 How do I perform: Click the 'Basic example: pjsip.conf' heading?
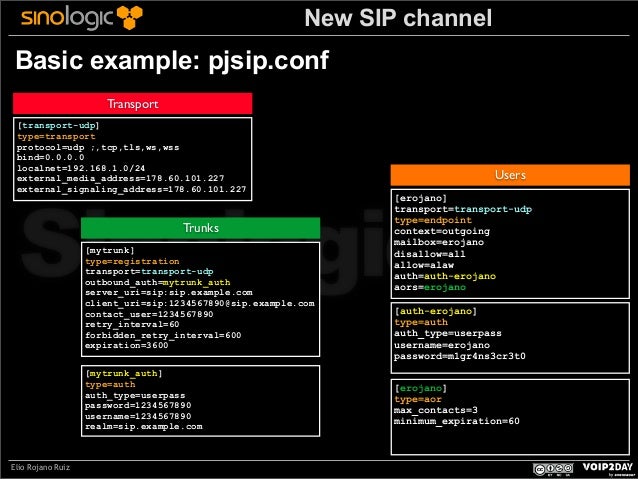(x=172, y=60)
